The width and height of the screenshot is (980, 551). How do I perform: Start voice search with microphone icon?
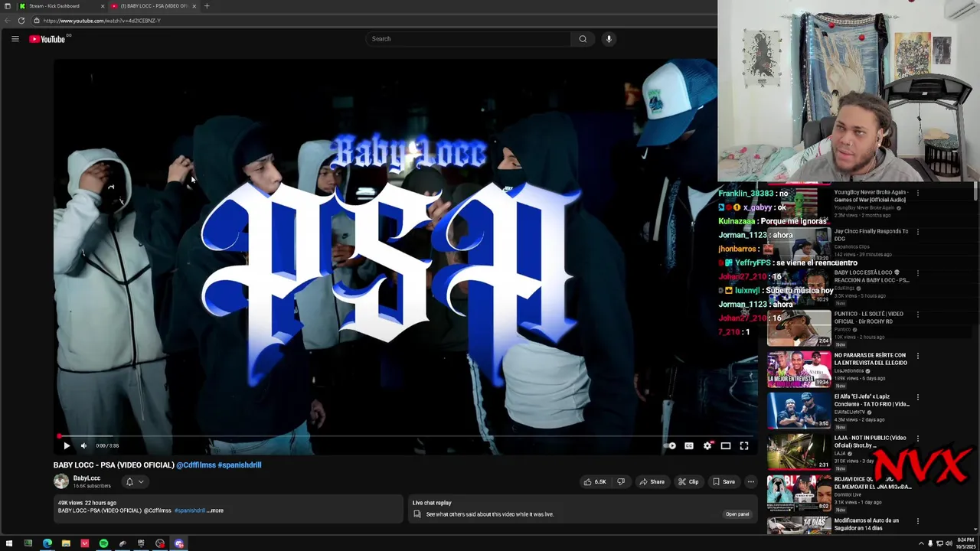pyautogui.click(x=609, y=39)
